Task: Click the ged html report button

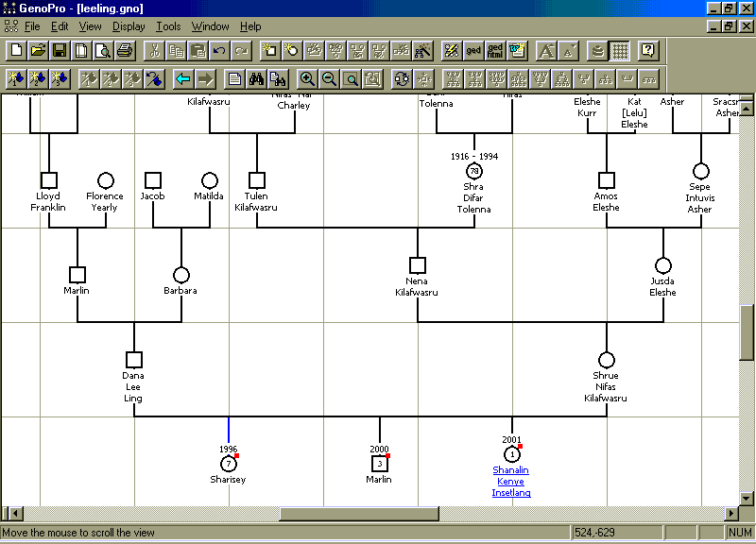Action: 494,51
